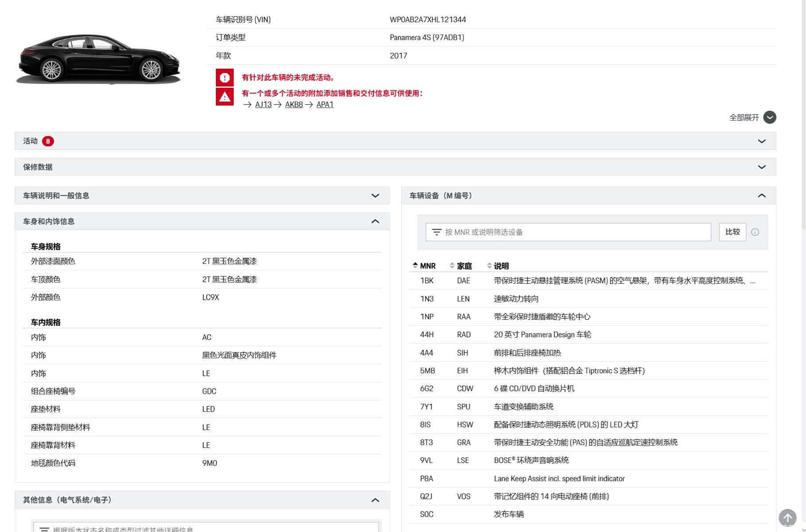Open the APA1 activity link
Image resolution: width=806 pixels, height=532 pixels.
325,105
